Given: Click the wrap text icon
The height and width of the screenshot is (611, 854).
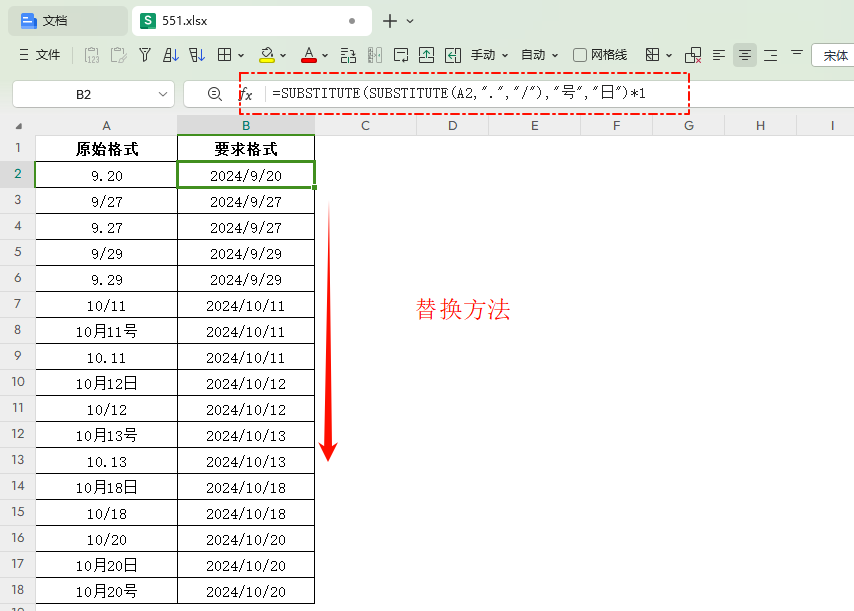Looking at the screenshot, I should 401,55.
